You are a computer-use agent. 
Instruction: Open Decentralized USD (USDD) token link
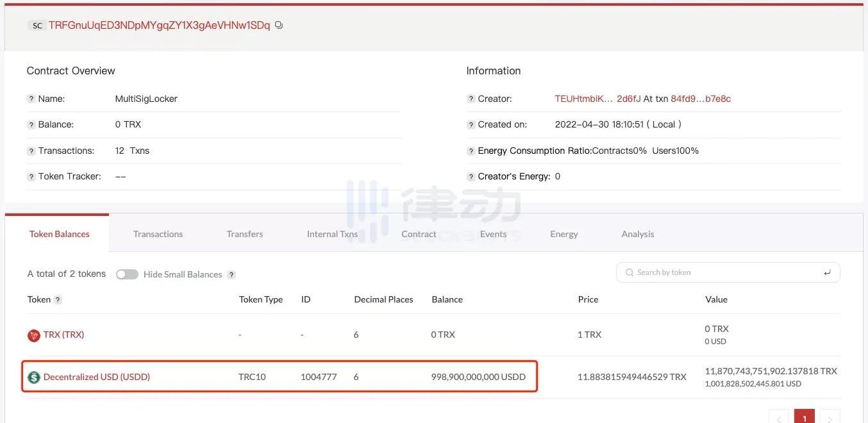click(97, 377)
